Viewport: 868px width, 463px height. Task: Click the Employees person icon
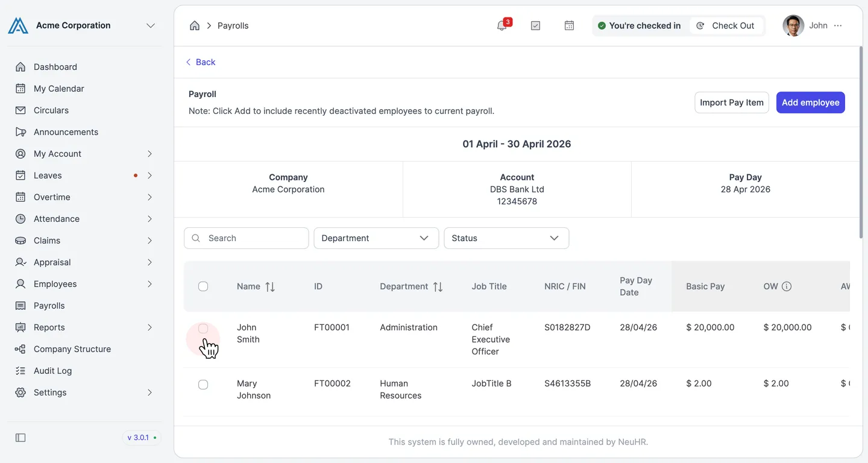(x=20, y=284)
